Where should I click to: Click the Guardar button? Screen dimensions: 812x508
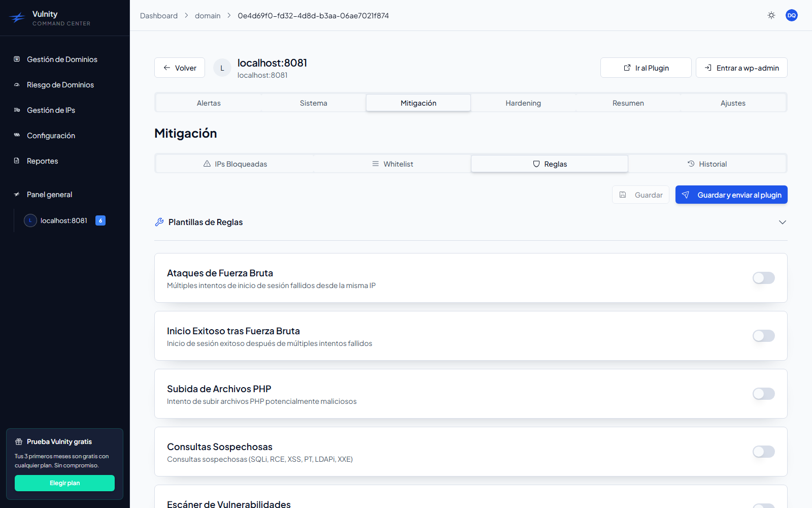[640, 195]
